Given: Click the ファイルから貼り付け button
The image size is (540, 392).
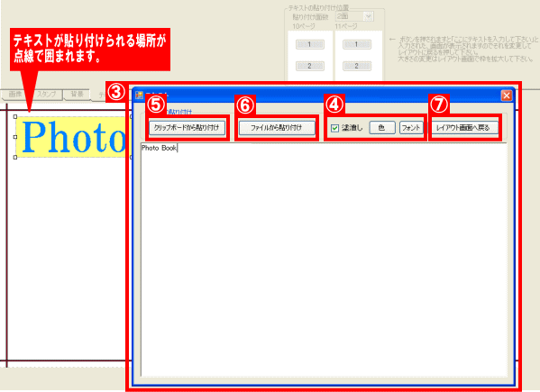Looking at the screenshot, I should (x=277, y=128).
